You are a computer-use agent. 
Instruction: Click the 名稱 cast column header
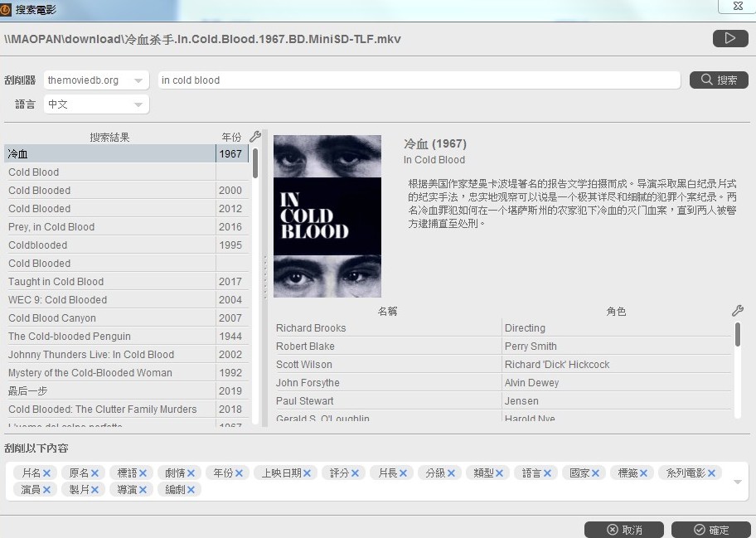coord(388,312)
